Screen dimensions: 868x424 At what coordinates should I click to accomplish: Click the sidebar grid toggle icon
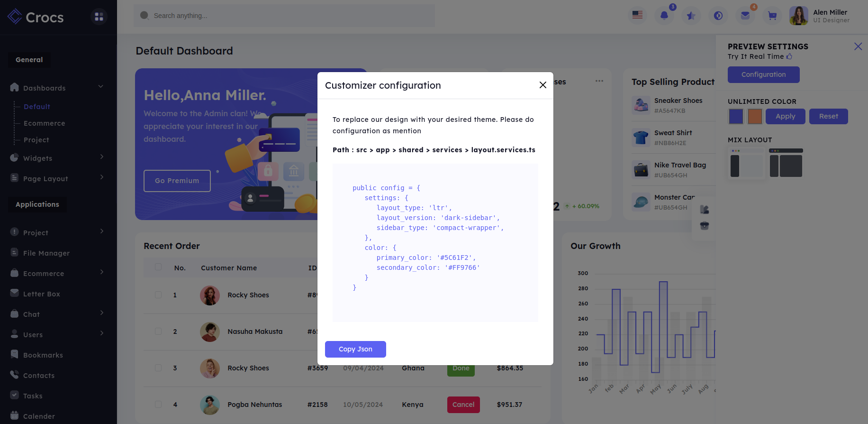click(x=99, y=17)
